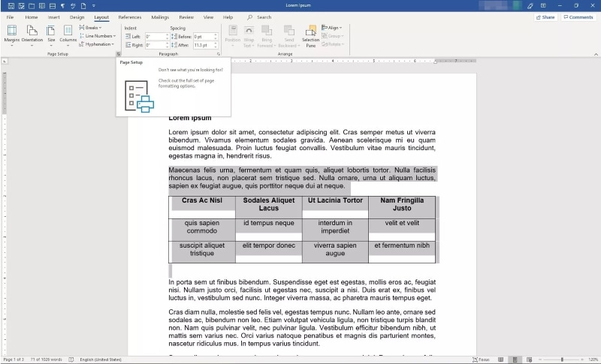Switch to the Mailings tab
This screenshot has height=364, width=601.
(160, 17)
